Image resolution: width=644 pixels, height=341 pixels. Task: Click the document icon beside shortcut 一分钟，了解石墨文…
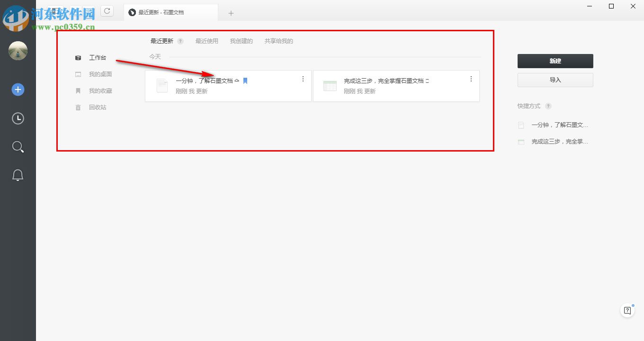(x=521, y=126)
